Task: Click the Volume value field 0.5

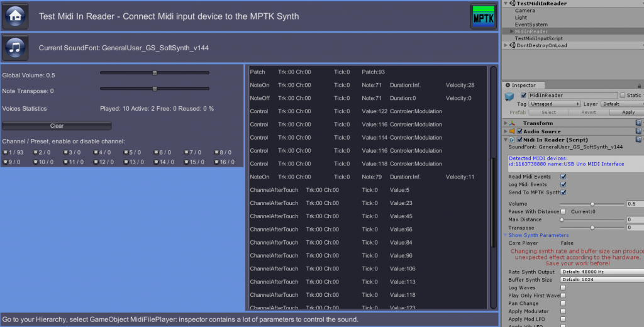Action: pos(635,204)
